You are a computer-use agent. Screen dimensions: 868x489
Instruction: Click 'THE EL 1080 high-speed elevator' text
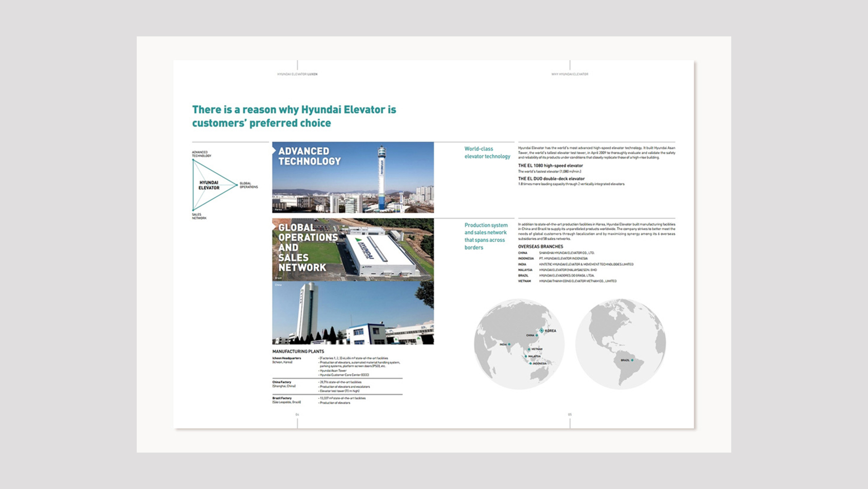550,165
